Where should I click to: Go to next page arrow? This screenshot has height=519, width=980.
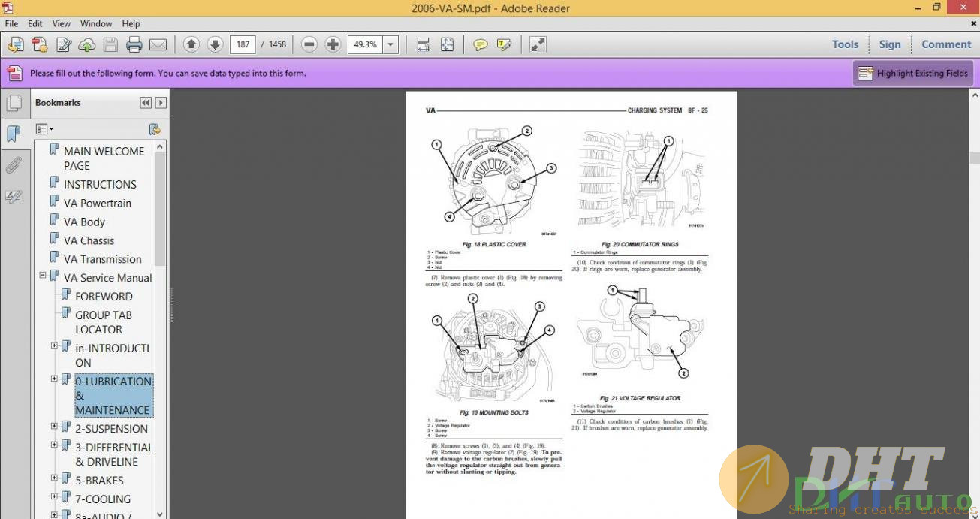coord(215,44)
